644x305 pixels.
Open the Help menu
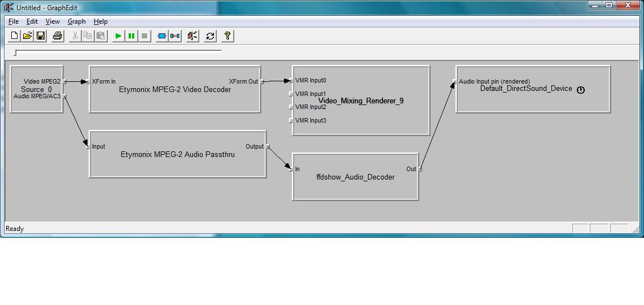tap(100, 21)
